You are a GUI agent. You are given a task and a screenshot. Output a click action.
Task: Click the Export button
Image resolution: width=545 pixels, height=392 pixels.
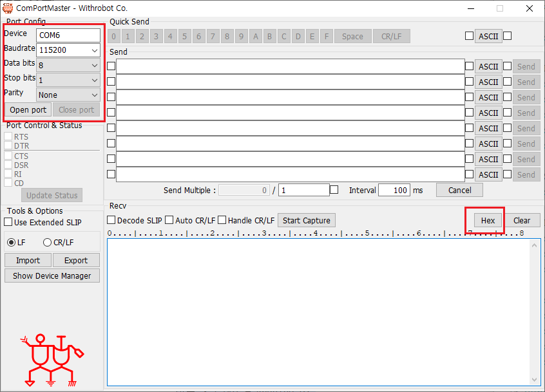pos(76,261)
